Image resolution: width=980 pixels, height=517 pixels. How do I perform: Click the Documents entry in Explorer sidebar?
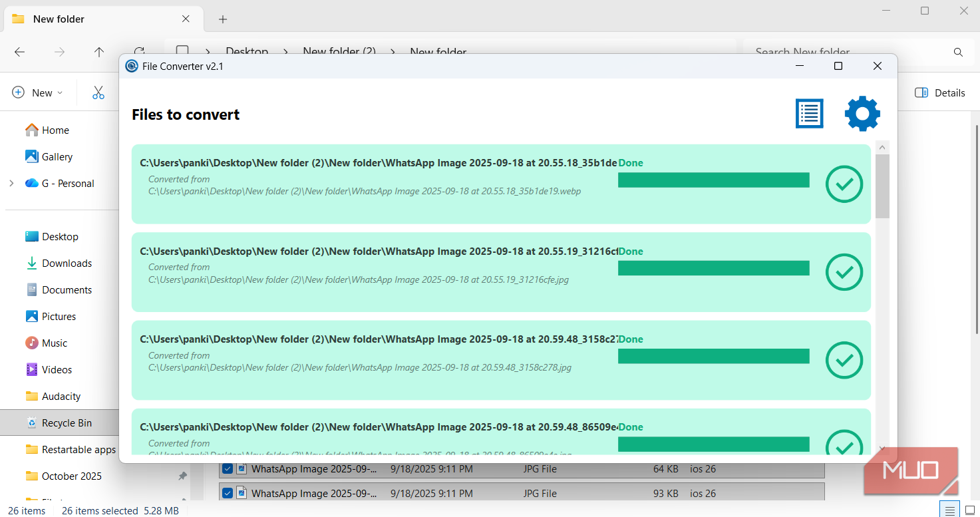59,290
